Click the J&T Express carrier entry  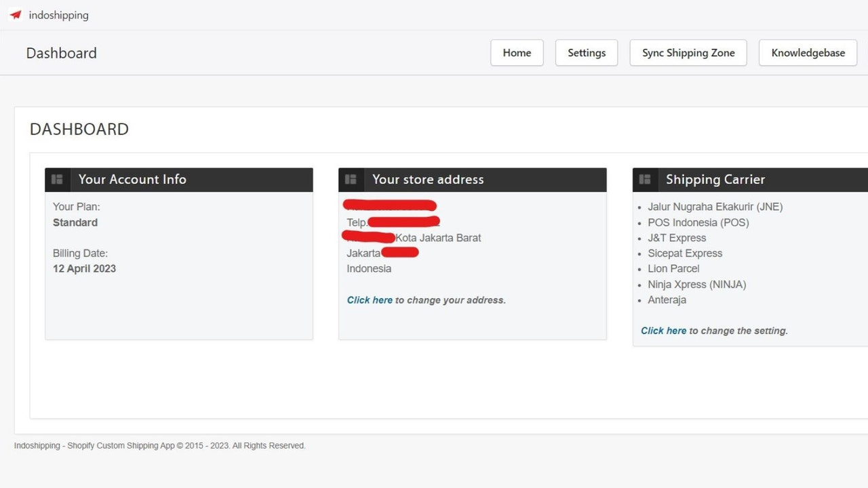click(x=677, y=238)
